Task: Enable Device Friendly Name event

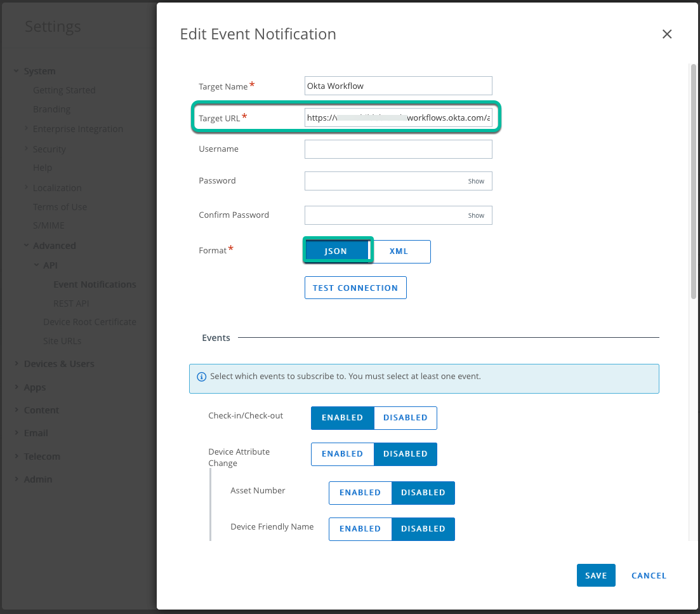Action: tap(360, 529)
